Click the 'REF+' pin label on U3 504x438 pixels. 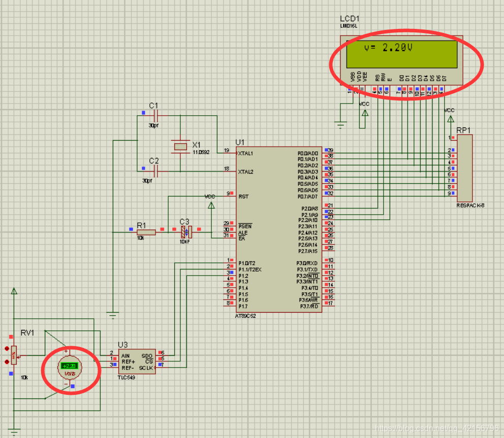coord(128,362)
